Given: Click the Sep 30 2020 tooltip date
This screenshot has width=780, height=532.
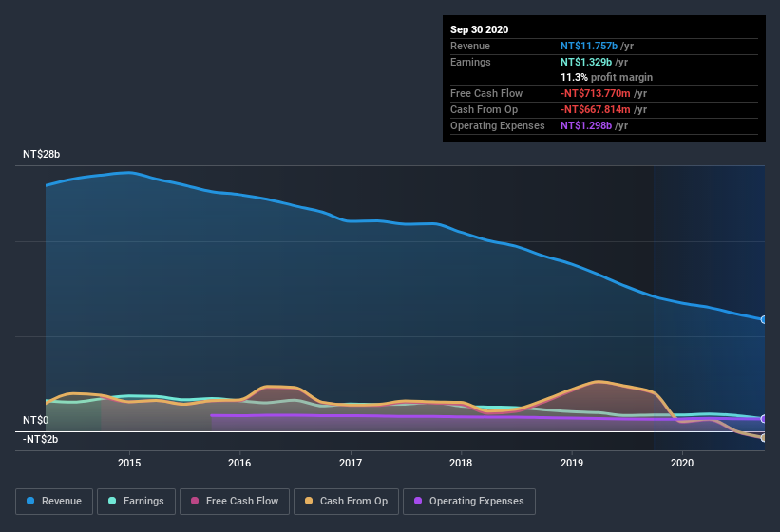Looking at the screenshot, I should pos(480,29).
